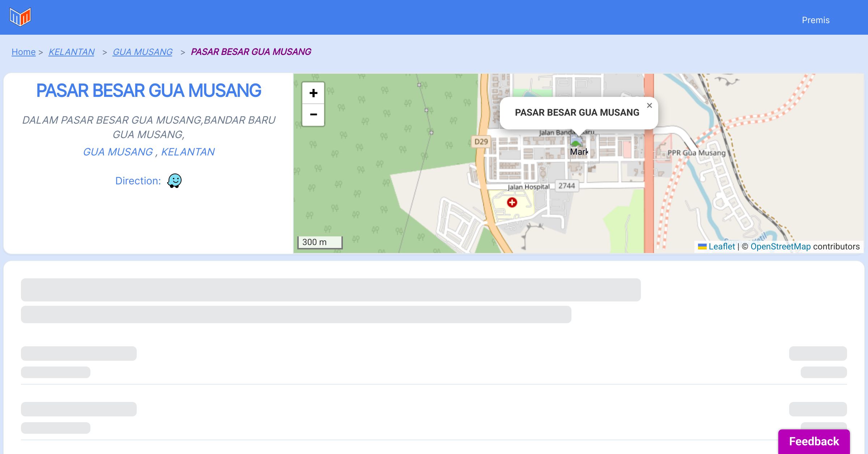This screenshot has height=454, width=868.
Task: Zoom out on the map
Action: click(313, 115)
